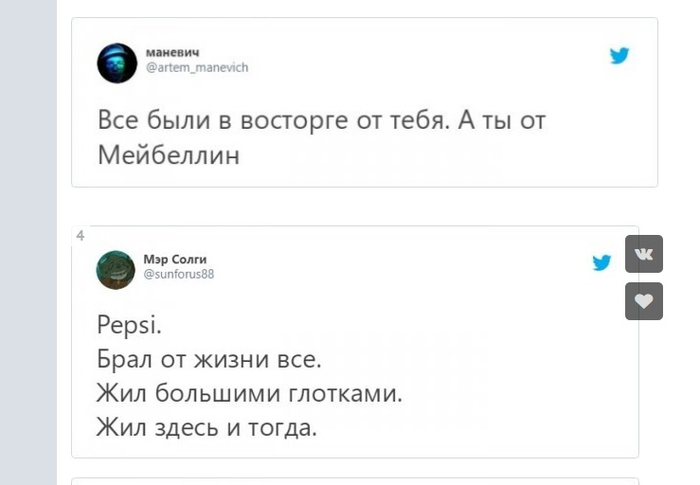Click Мэр Солги's profile avatar
700x485 pixels.
pos(116,269)
